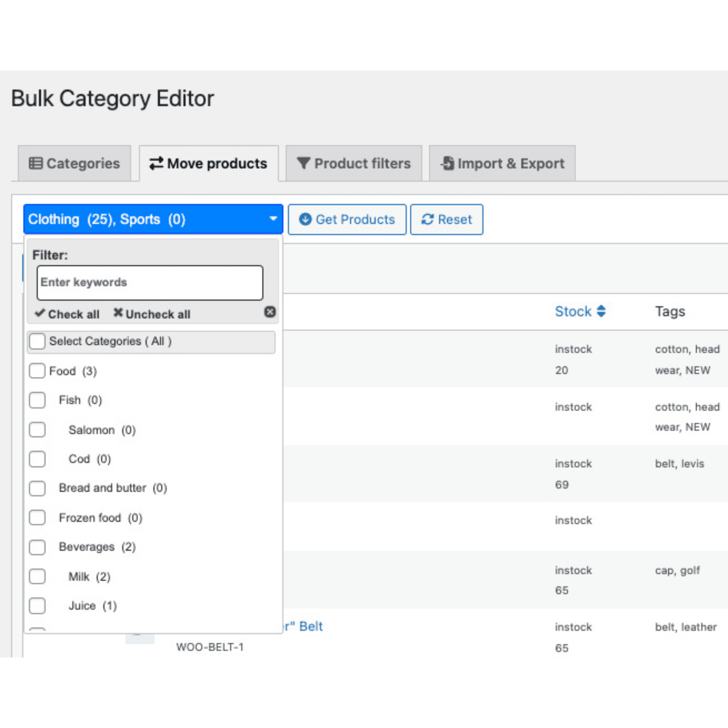Enable the Food category checkbox

37,371
